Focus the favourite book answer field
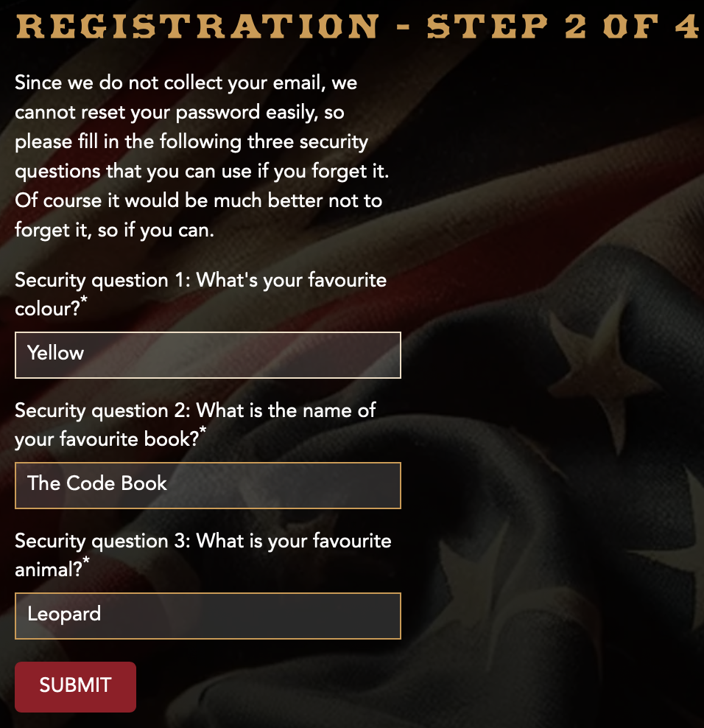 click(208, 486)
